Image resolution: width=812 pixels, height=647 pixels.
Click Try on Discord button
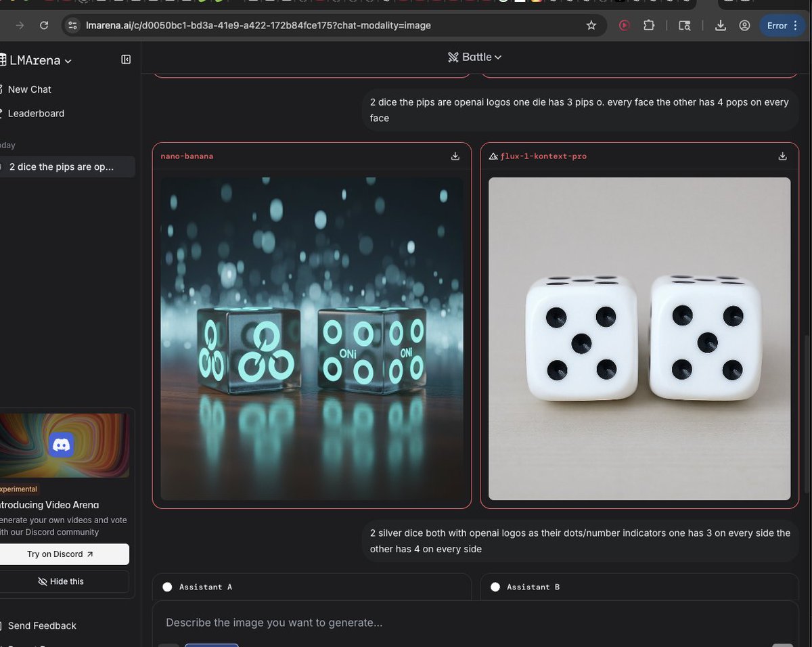60,554
